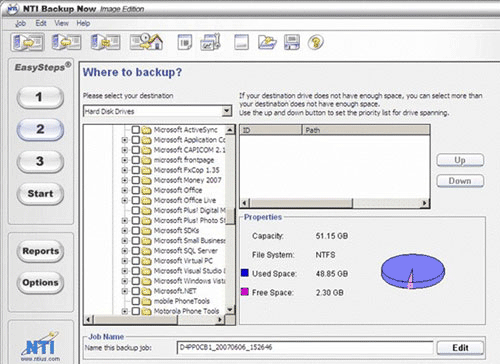
Task: Click the Edit button for job name
Action: point(460,348)
